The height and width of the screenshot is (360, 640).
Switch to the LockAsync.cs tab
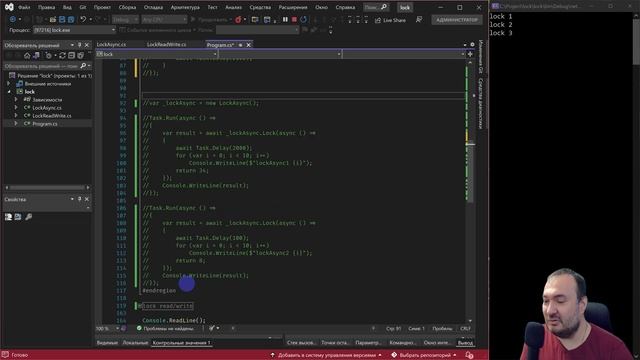click(111, 44)
